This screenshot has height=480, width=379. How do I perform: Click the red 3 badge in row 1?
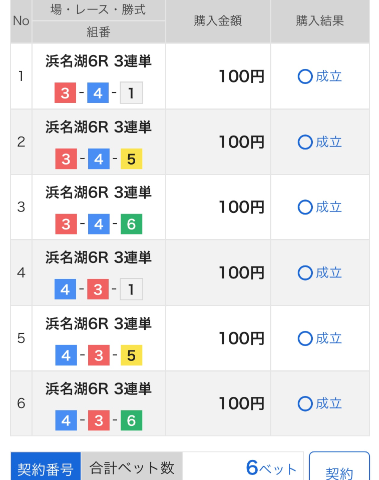point(65,93)
